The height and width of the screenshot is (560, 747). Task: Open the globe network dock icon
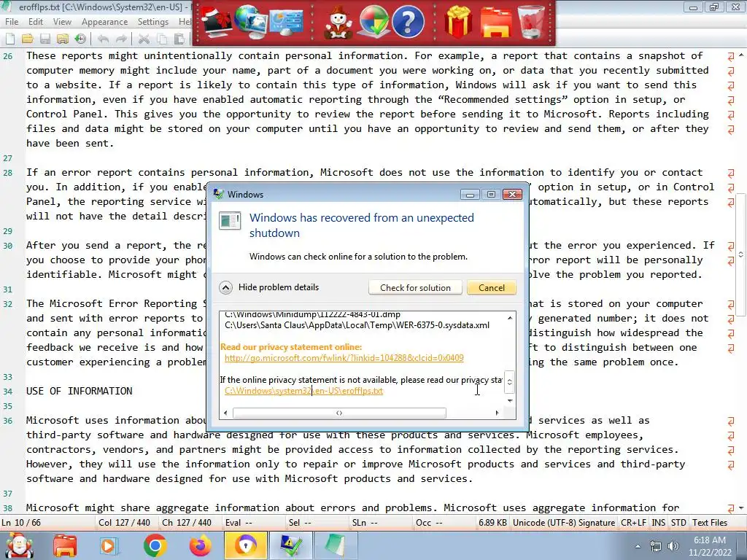(251, 21)
